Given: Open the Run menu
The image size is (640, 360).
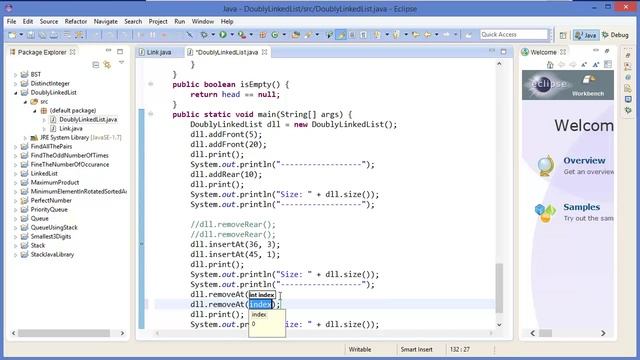Looking at the screenshot, I should click(x=180, y=21).
